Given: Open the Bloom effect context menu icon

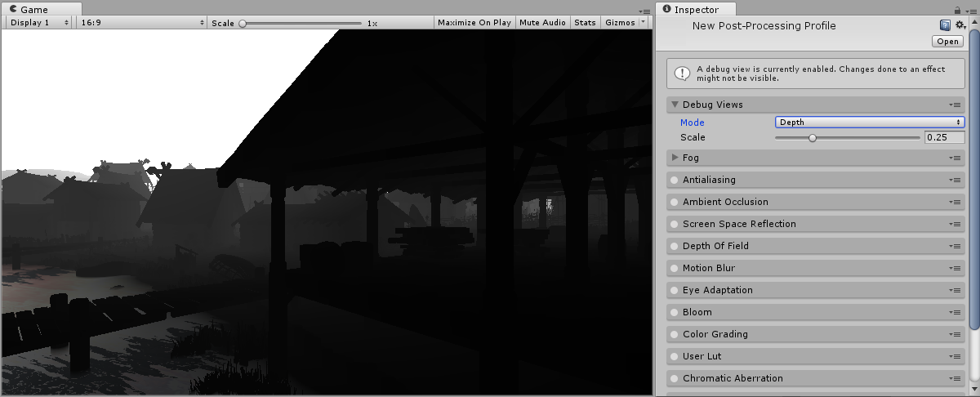Looking at the screenshot, I should pos(954,312).
